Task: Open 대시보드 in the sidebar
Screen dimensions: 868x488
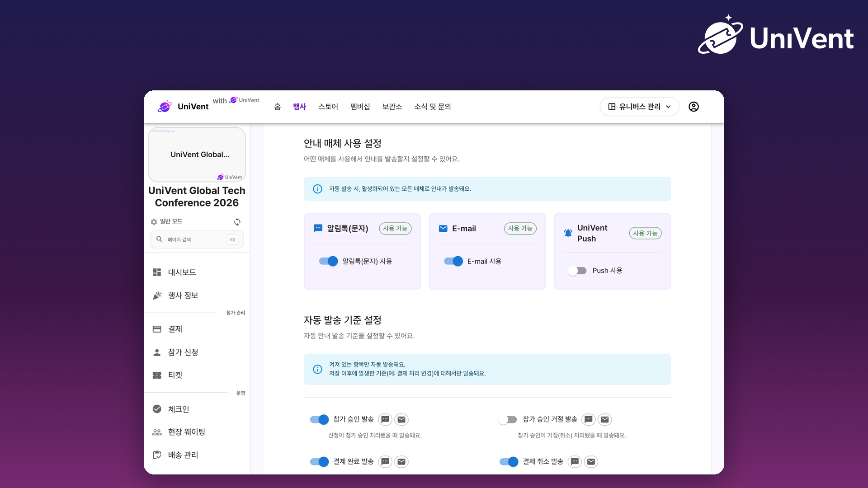Action: [x=197, y=272]
